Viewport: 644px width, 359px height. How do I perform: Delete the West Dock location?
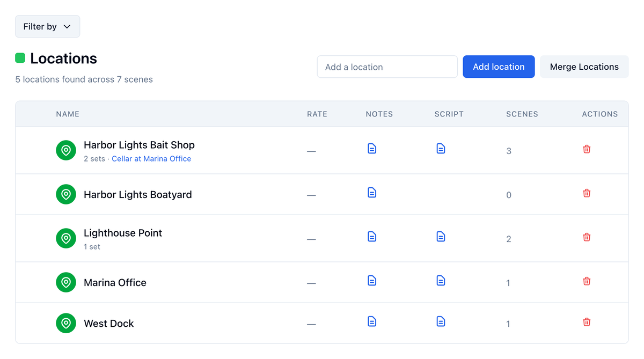coord(587,322)
